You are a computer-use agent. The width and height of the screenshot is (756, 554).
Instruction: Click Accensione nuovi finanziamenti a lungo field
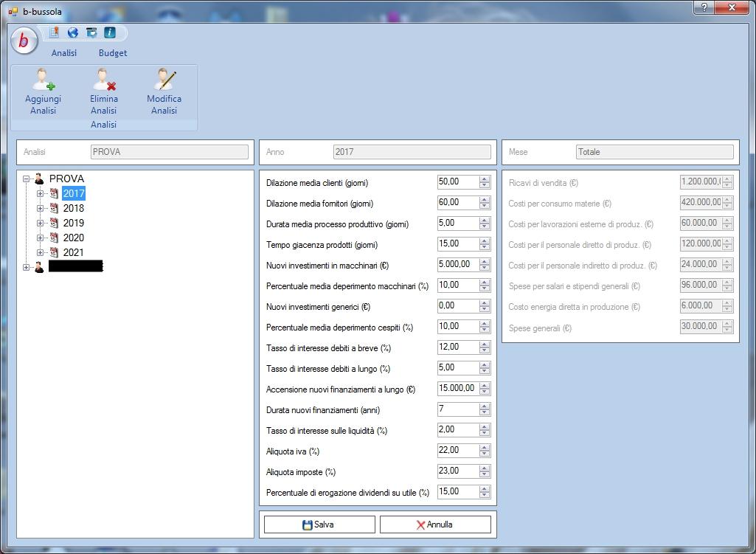coord(458,388)
